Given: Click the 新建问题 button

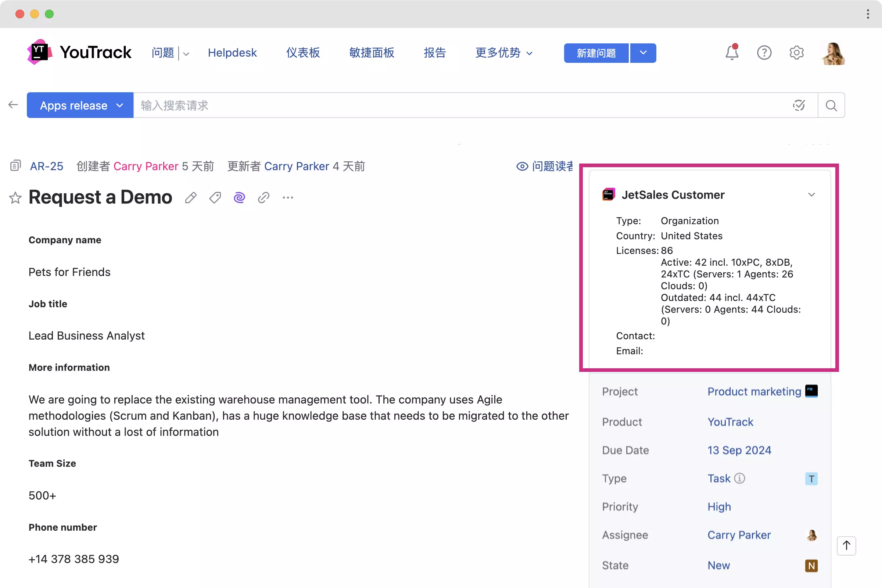Looking at the screenshot, I should [x=596, y=53].
